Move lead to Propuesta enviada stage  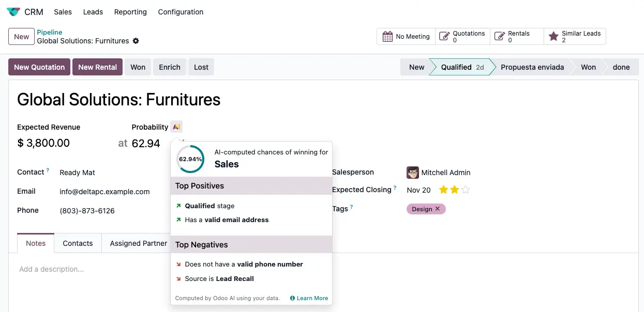point(532,67)
